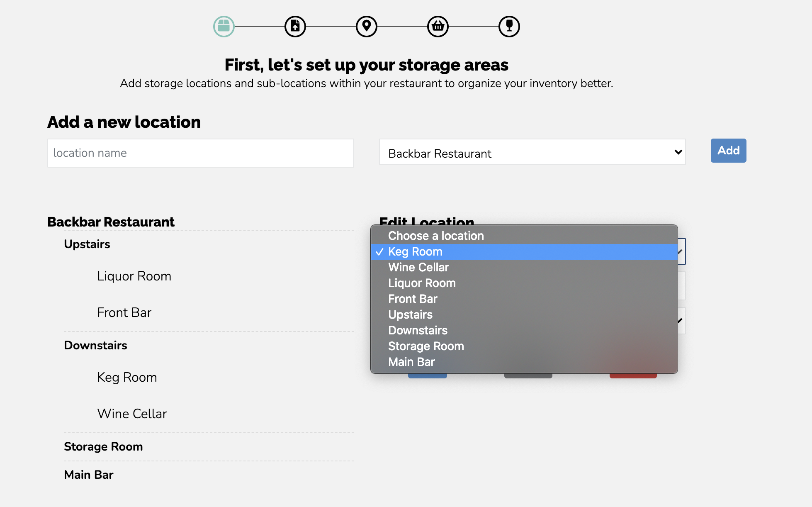
Task: Open the Backbar Restaurant parent dropdown
Action: [x=532, y=153]
